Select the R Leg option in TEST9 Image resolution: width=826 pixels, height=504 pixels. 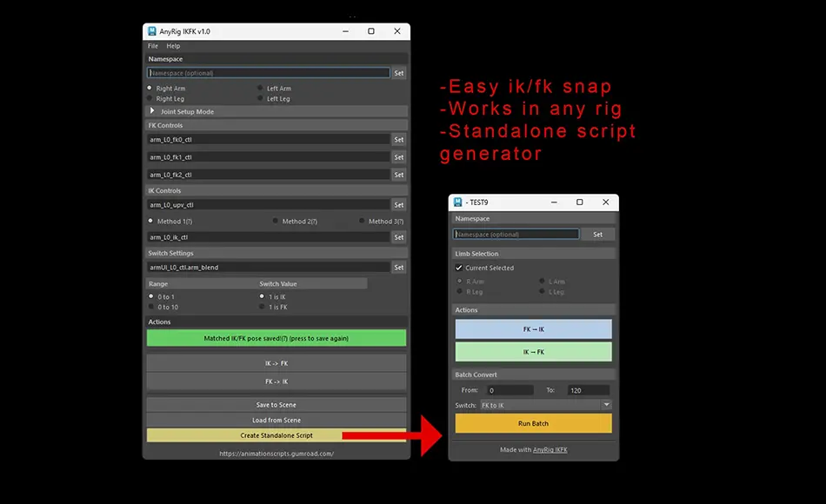pos(460,291)
